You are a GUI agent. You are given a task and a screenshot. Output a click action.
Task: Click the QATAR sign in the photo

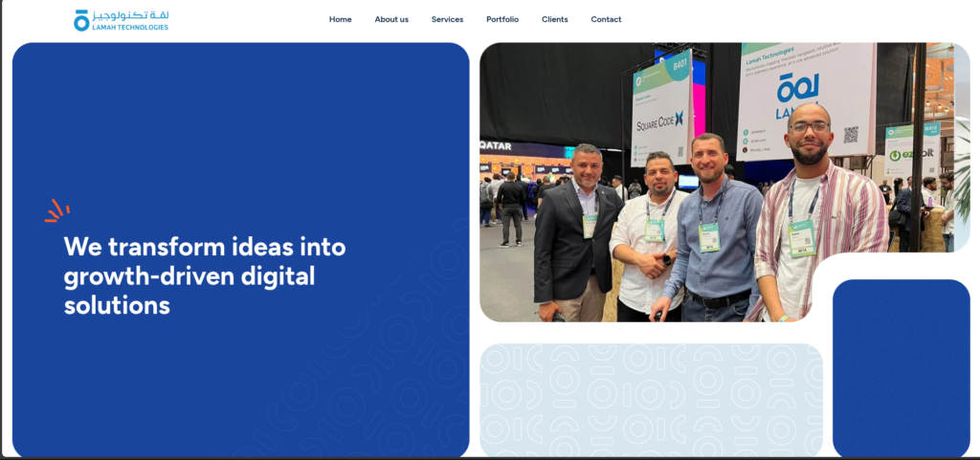496,146
